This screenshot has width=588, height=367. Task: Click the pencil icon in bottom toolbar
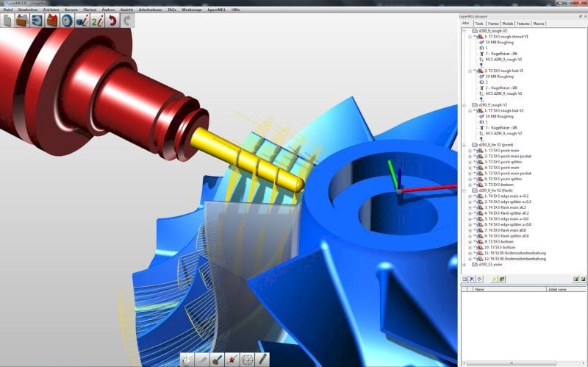point(202,360)
